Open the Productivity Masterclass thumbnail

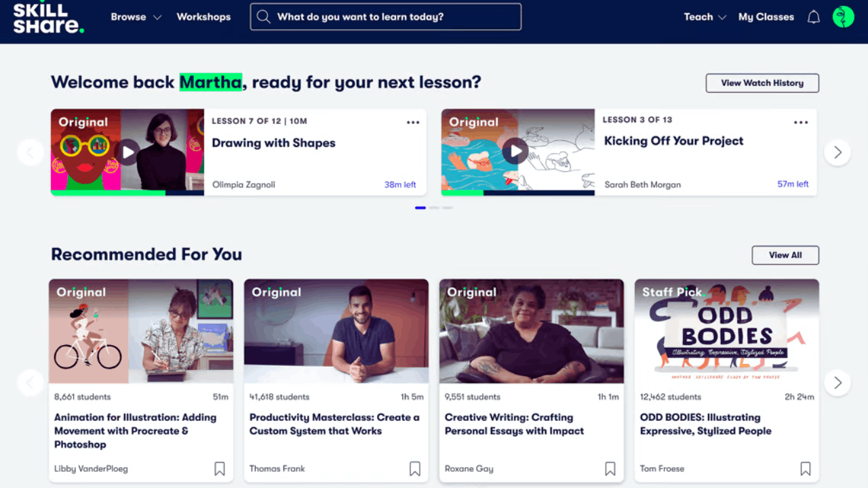coord(336,331)
